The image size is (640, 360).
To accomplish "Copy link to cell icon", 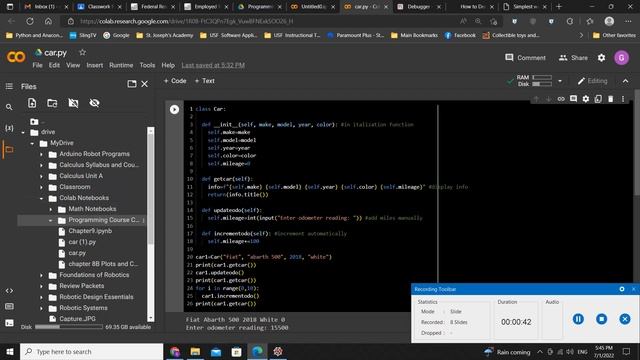I will pos(561,99).
